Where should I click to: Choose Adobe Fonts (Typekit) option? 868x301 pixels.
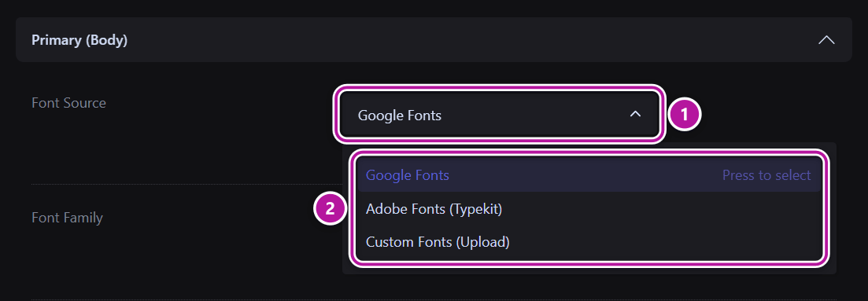[x=589, y=209]
